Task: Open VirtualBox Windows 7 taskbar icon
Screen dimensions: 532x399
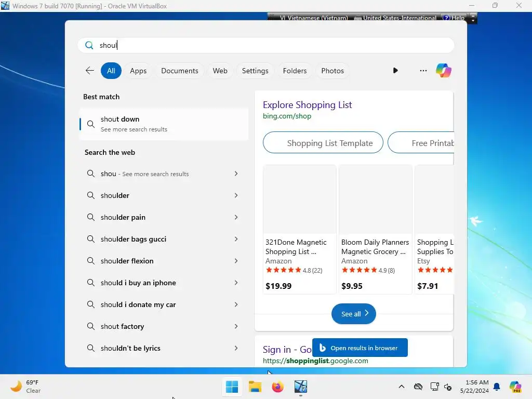Action: 301,387
